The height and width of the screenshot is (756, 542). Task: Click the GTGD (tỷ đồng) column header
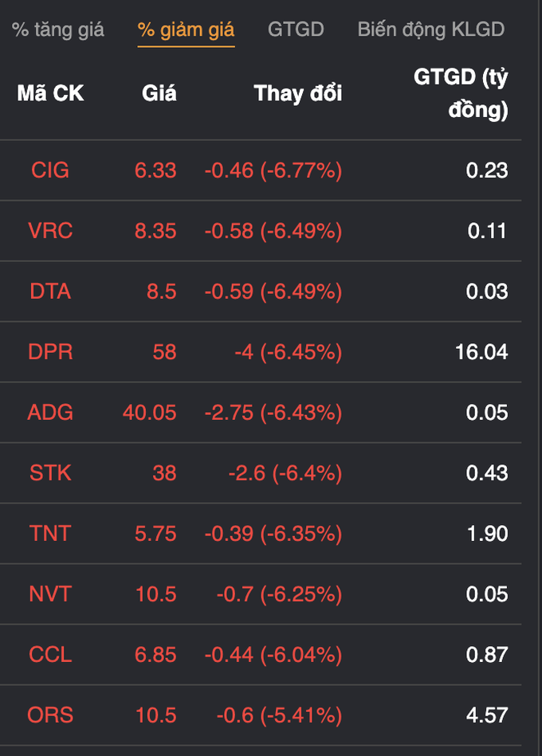[461, 93]
